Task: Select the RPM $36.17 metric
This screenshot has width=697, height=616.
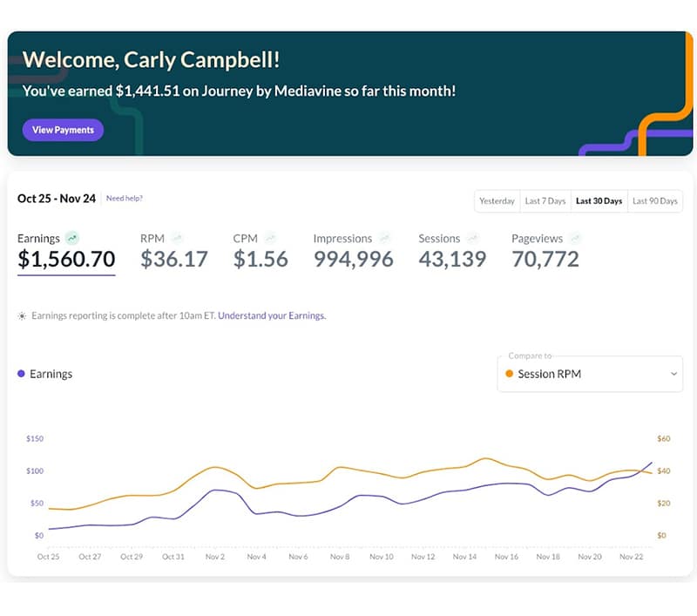Action: (173, 252)
